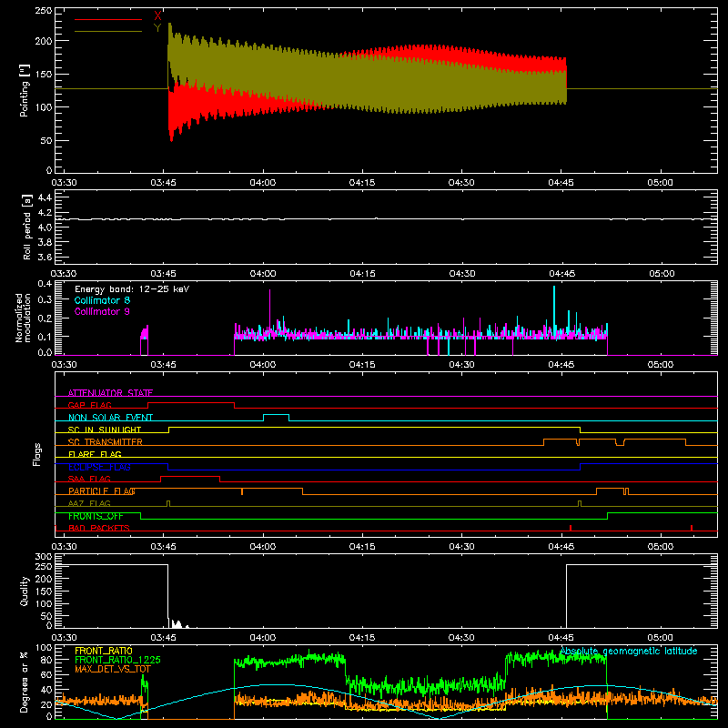
Task: Click the BAD_PACKETS flag label
Action: point(99,528)
